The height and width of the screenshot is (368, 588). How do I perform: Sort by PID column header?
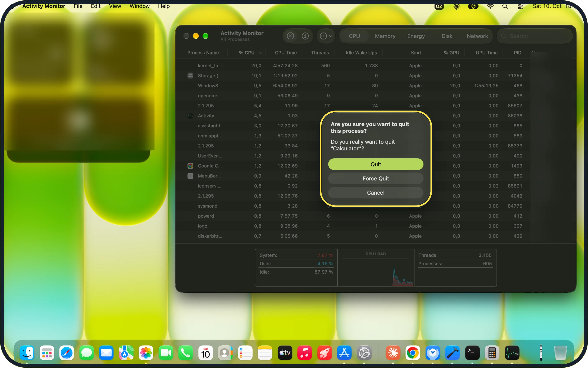pos(517,53)
